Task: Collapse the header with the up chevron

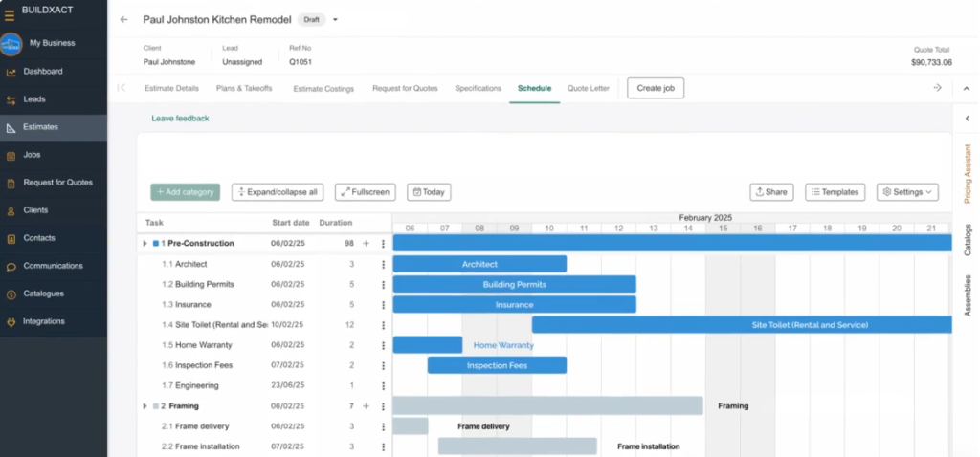Action: 967,89
